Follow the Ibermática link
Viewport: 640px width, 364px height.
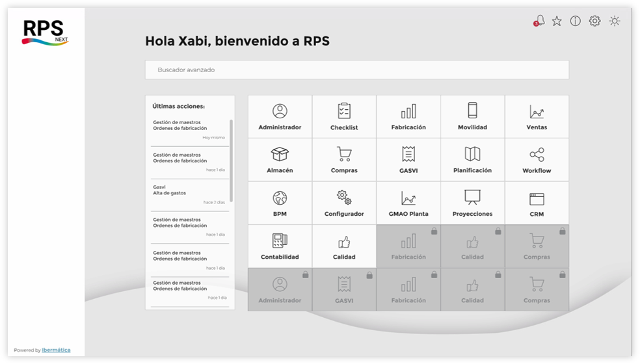click(x=56, y=350)
